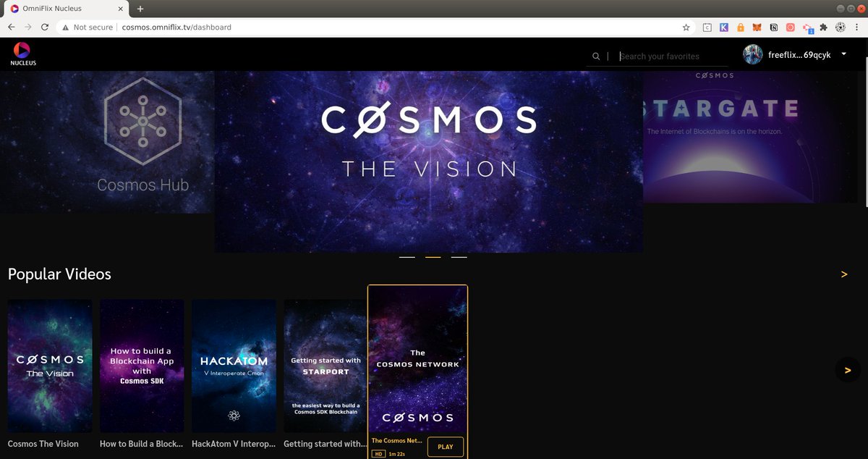Open HackAtom V video poster
Viewport: 868px width, 459px height.
234,366
